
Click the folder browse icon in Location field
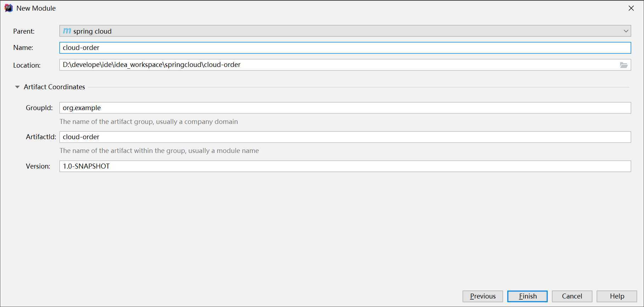(x=623, y=65)
